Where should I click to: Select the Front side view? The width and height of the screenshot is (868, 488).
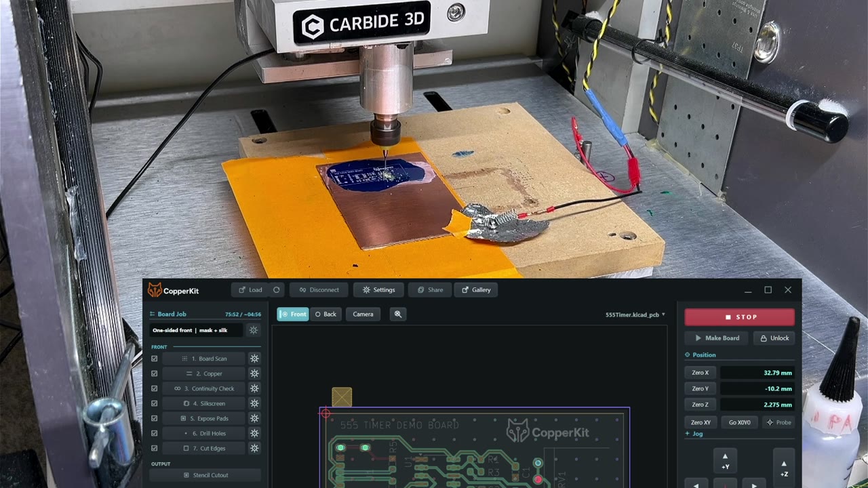coord(293,314)
